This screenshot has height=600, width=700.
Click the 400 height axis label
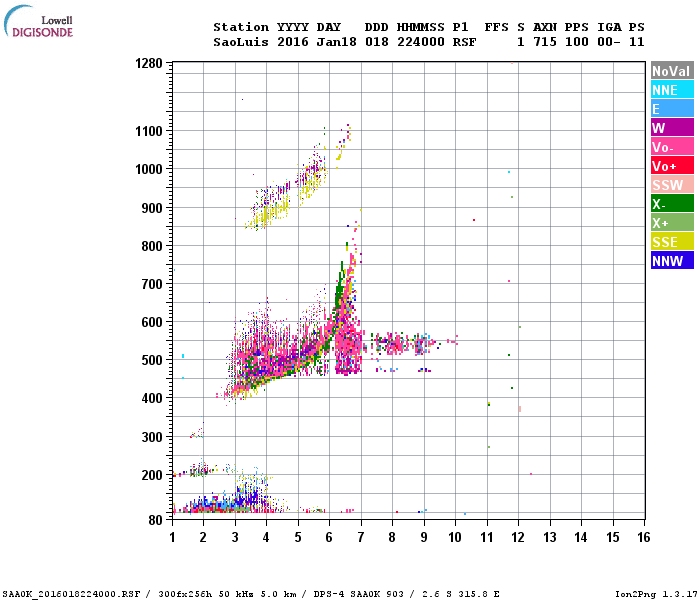[x=152, y=398]
